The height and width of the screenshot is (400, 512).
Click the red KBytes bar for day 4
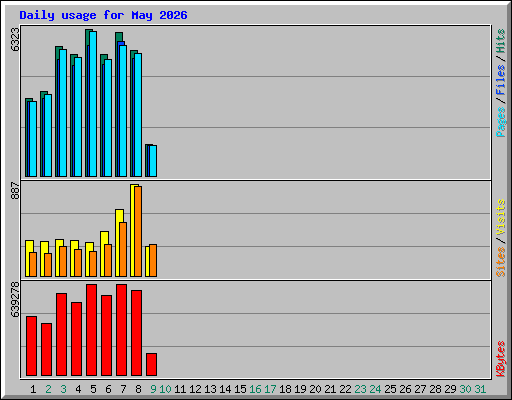pyautogui.click(x=77, y=339)
